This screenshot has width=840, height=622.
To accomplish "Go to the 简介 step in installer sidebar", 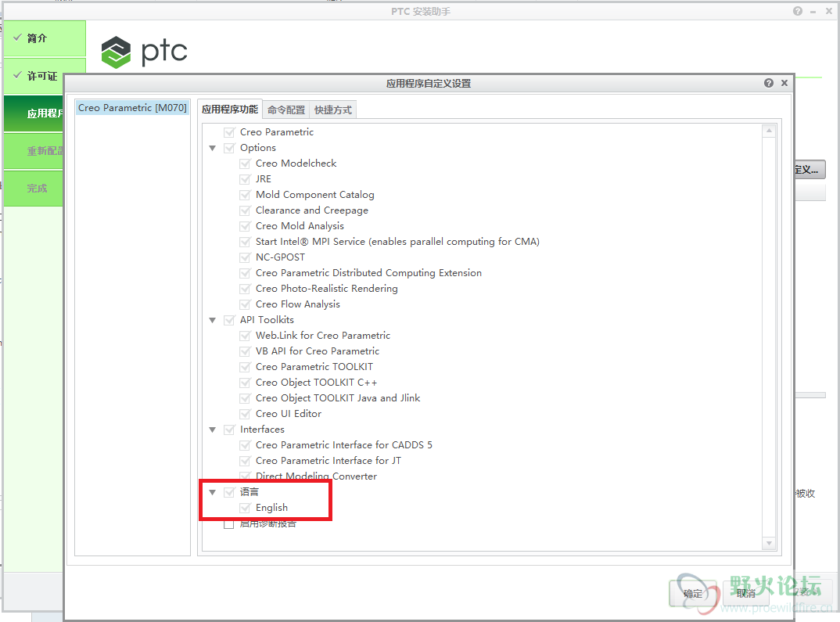I will (x=45, y=38).
